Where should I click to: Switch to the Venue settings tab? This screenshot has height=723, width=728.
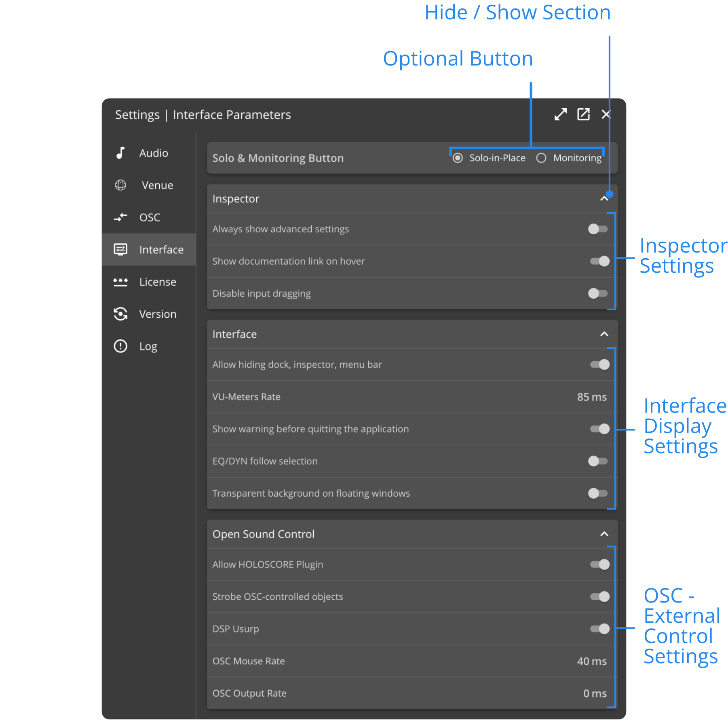(157, 185)
